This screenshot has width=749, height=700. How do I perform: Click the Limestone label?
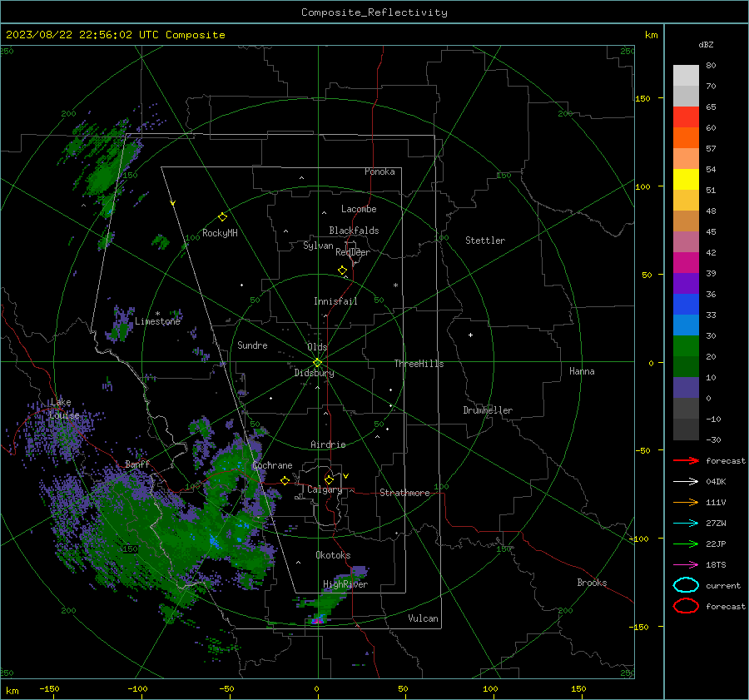(157, 321)
